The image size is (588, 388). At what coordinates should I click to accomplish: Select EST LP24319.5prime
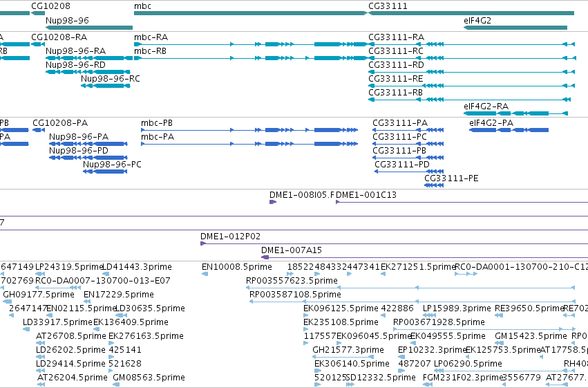pos(40,274)
